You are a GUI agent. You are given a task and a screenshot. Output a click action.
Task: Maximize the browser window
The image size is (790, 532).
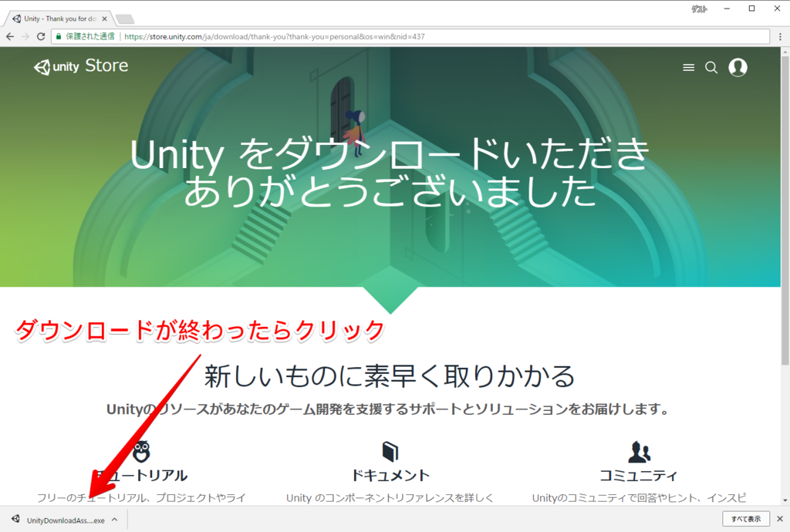(x=751, y=8)
